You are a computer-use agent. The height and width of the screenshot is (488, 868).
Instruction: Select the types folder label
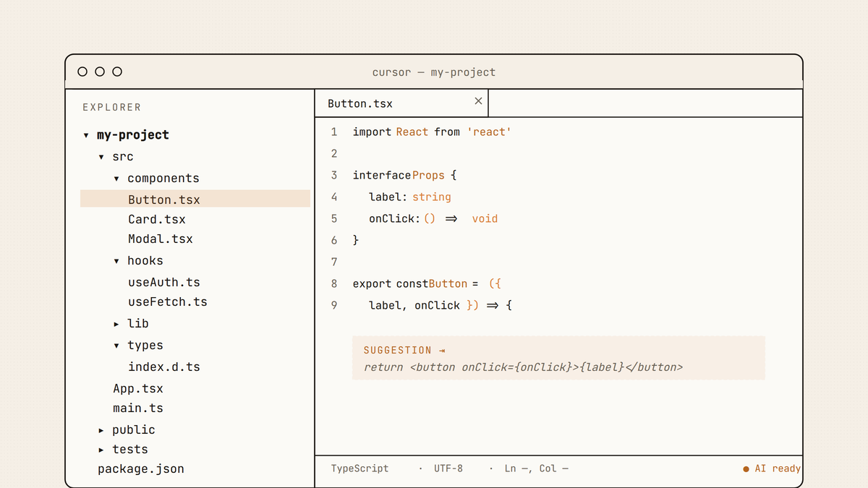pyautogui.click(x=145, y=345)
